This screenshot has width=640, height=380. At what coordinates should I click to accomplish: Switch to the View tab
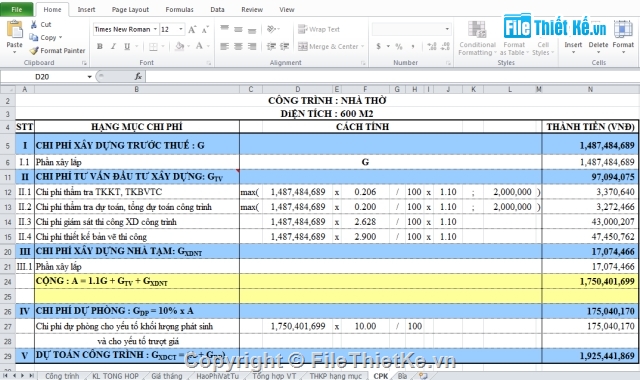[287, 9]
